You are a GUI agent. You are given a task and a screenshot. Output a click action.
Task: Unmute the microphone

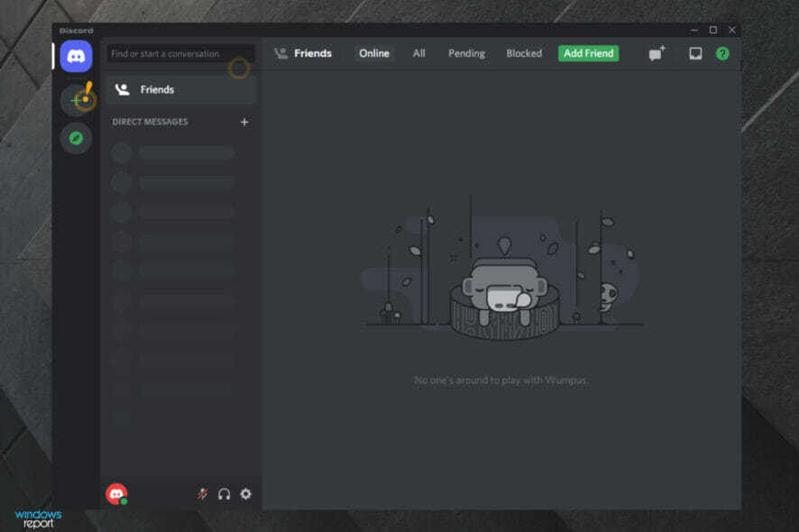[x=202, y=493]
